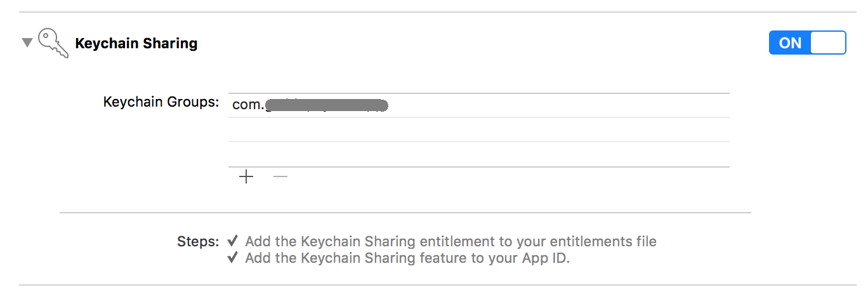The image size is (868, 292).
Task: Add a keychain group with the plus button
Action: 246,177
